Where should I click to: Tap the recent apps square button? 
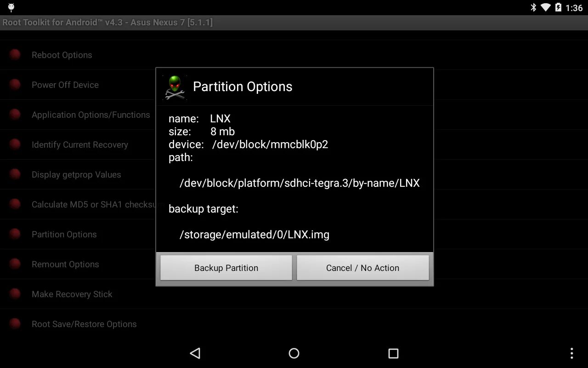[393, 353]
